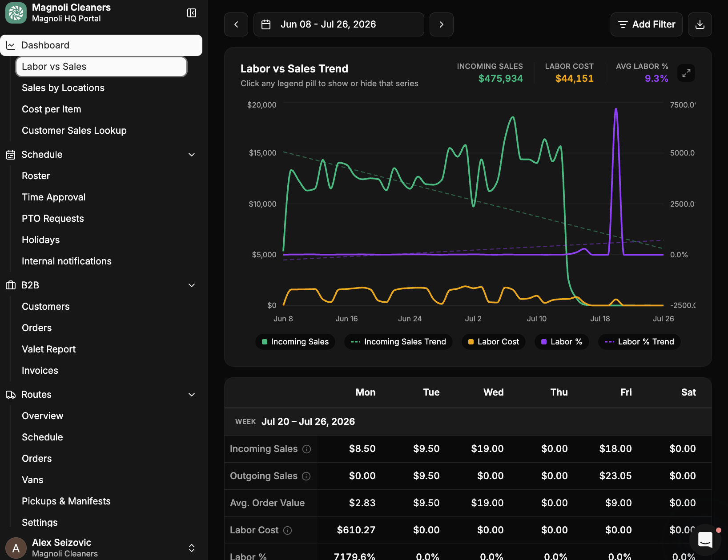The height and width of the screenshot is (560, 728).
Task: Click the Monday Labor Cost value $610.27
Action: (x=356, y=530)
